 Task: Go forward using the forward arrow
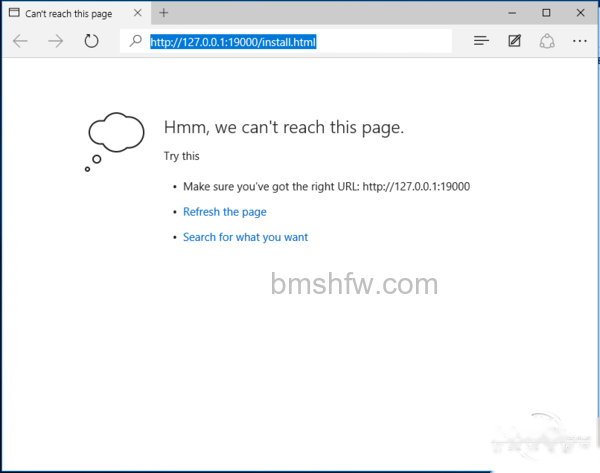click(x=55, y=41)
